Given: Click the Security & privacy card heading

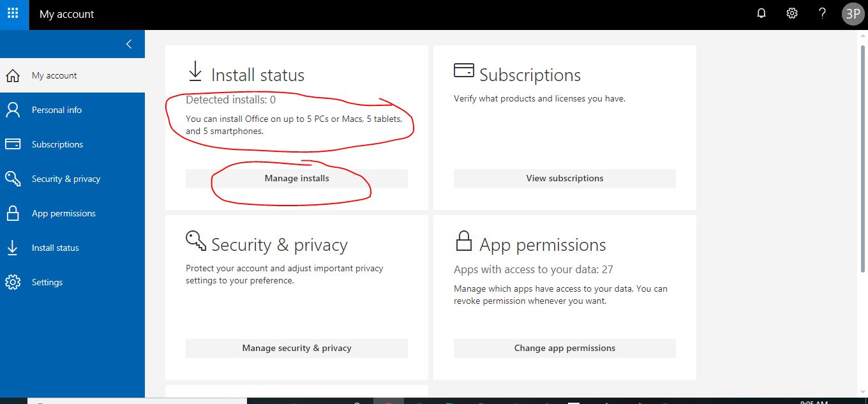Looking at the screenshot, I should click(x=280, y=245).
